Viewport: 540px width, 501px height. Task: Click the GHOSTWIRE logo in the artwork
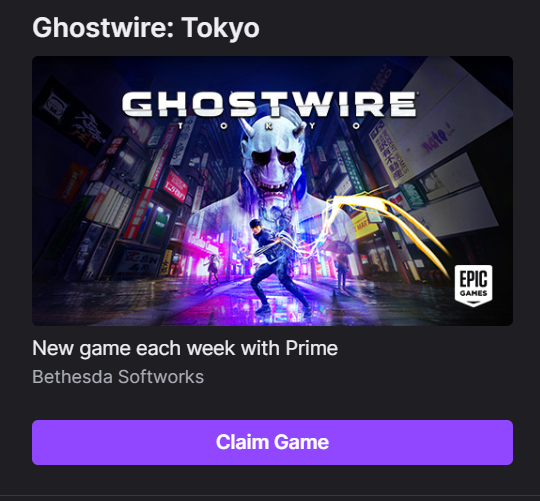pyautogui.click(x=269, y=103)
